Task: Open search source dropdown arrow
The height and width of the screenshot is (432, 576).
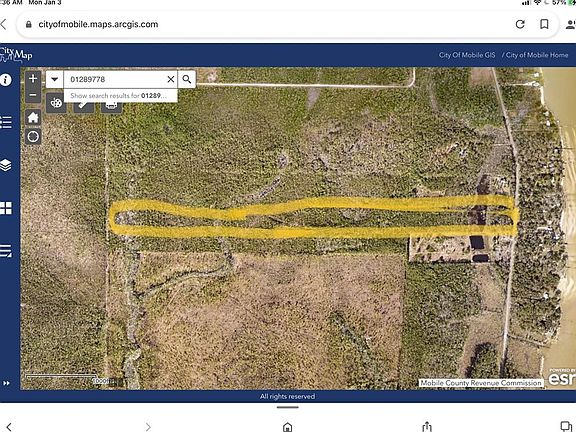Action: coord(55,79)
